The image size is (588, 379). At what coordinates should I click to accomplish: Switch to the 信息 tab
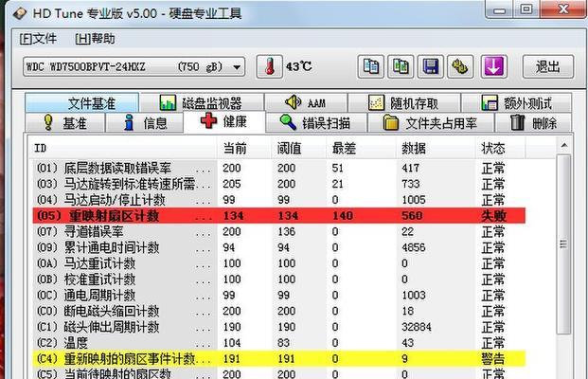point(145,122)
